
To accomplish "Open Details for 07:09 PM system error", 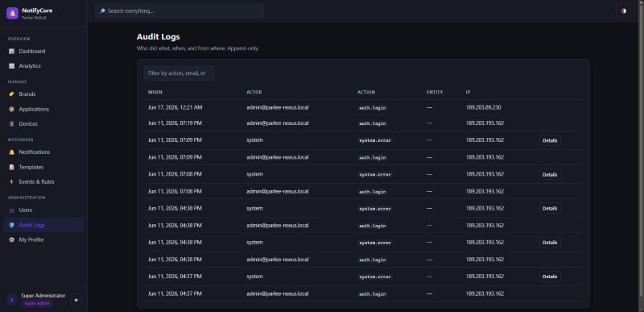I will pos(550,140).
